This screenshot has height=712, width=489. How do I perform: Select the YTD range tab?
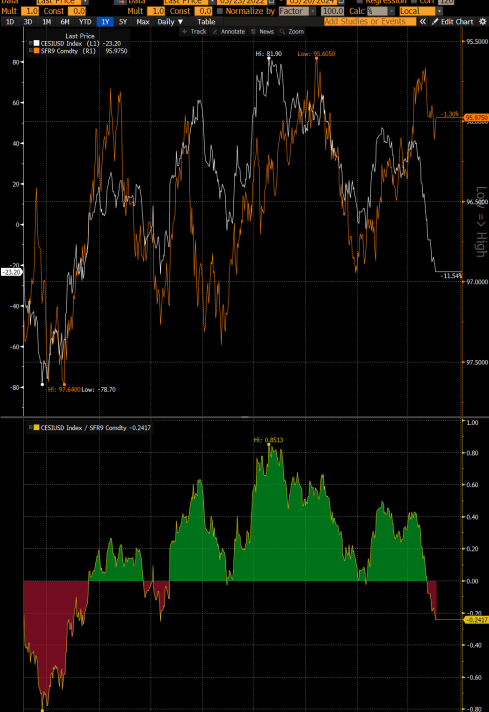(85, 21)
